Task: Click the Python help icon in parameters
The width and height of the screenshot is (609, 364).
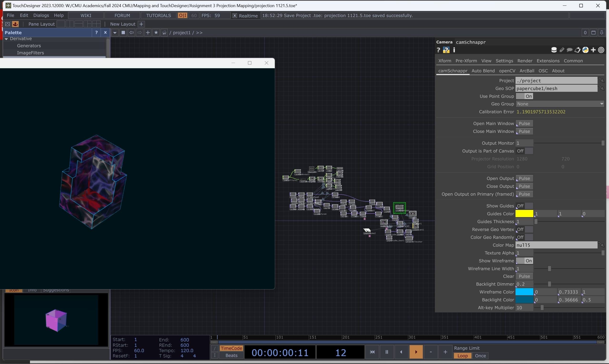Action: [446, 50]
